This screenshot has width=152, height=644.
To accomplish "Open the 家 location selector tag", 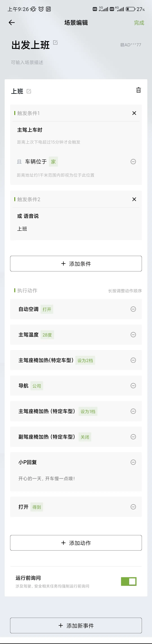I will [53, 162].
